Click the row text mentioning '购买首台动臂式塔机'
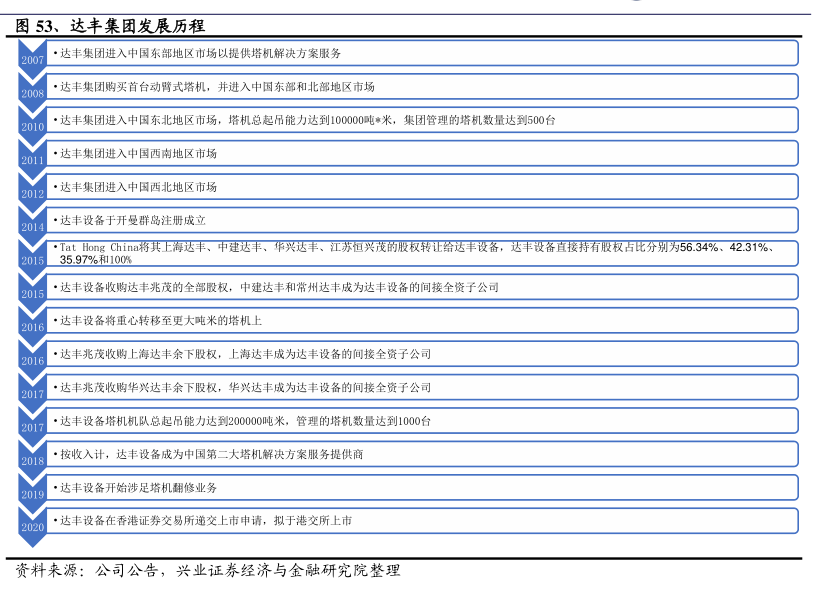The width and height of the screenshot is (821, 590). point(217,87)
